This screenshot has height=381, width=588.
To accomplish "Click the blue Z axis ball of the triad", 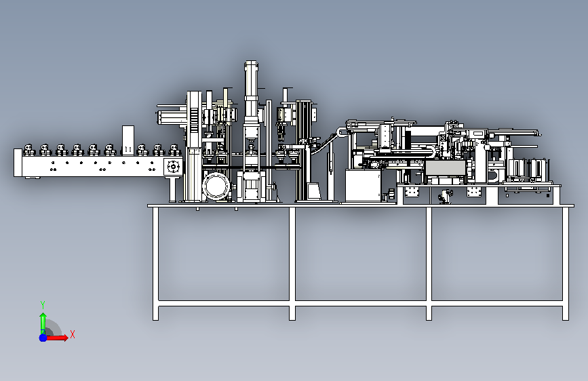I will 43,338.
